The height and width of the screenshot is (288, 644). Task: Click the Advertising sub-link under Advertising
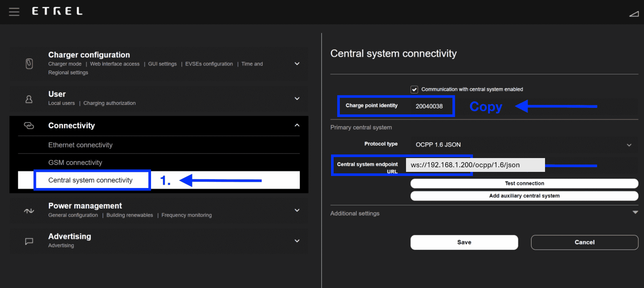61,246
